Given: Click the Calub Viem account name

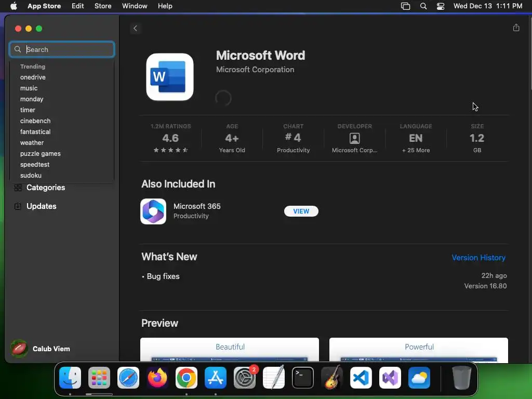Looking at the screenshot, I should (x=51, y=349).
